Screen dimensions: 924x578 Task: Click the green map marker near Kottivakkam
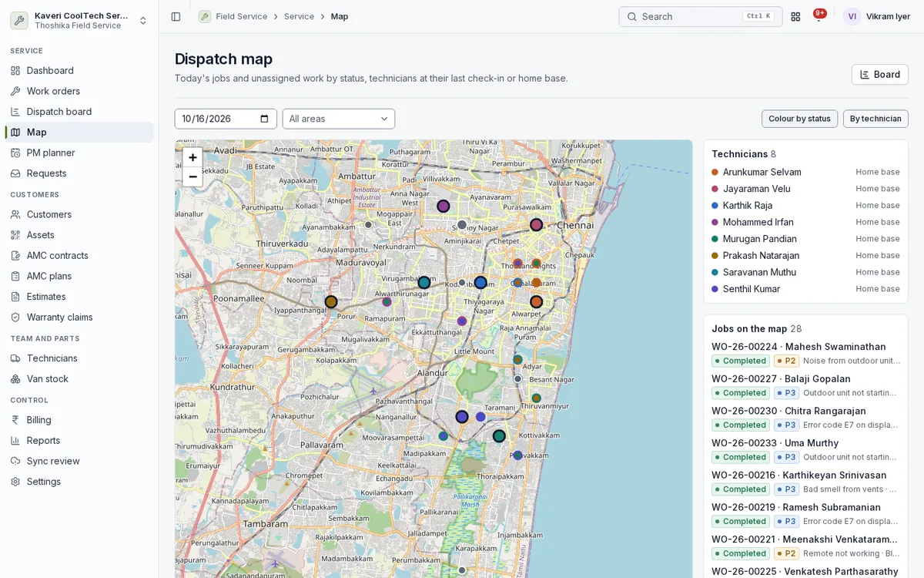pos(499,436)
